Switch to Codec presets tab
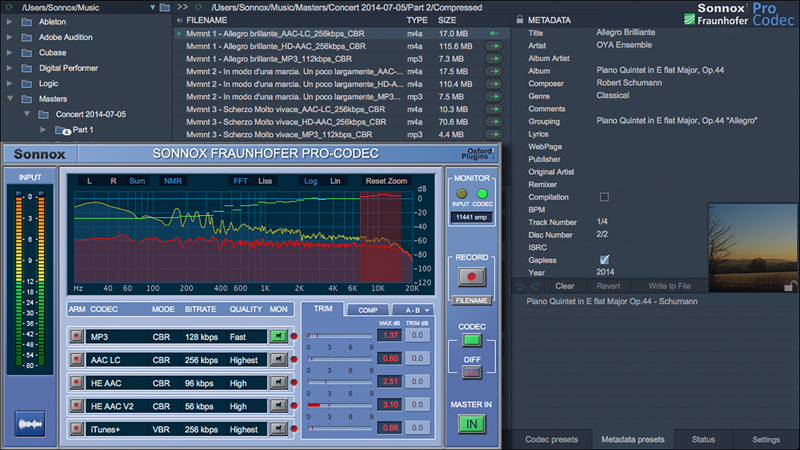 pos(552,439)
